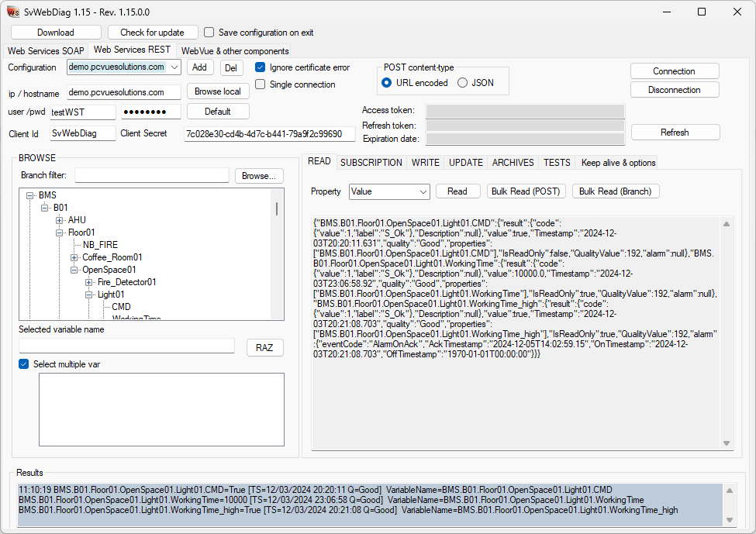Image resolution: width=756 pixels, height=534 pixels.
Task: Open the SUBSCRIPTION tab
Action: coord(371,163)
